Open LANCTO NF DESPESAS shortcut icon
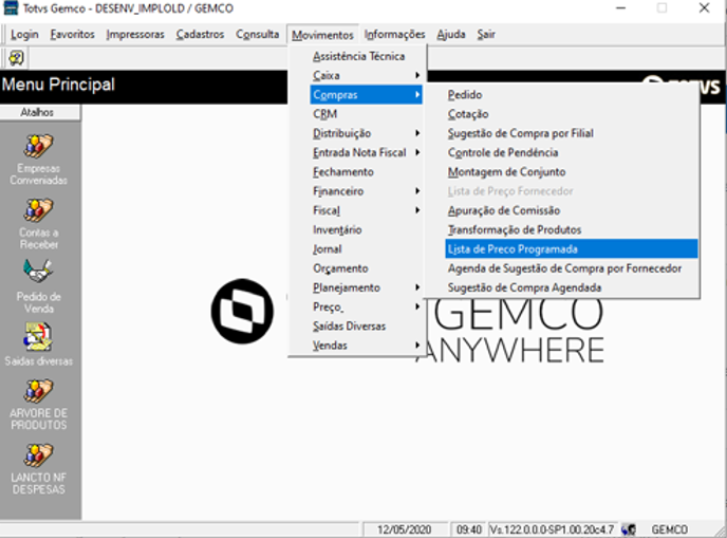The height and width of the screenshot is (538, 727). pyautogui.click(x=38, y=455)
